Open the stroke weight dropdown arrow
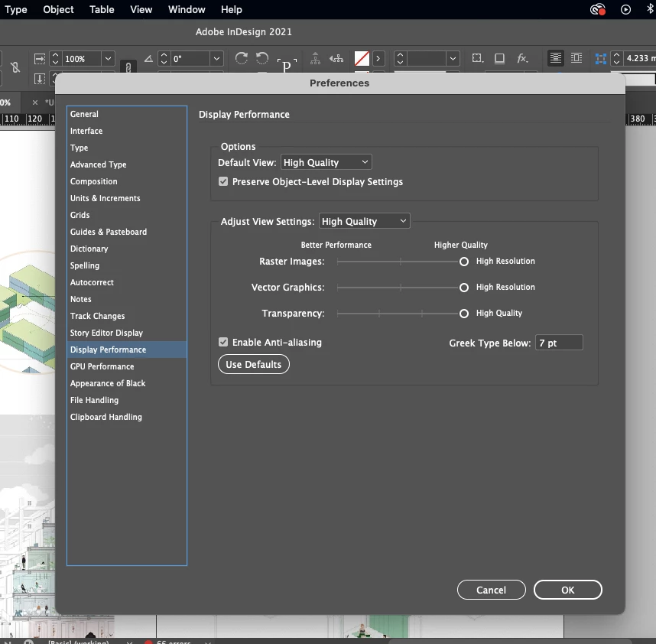The width and height of the screenshot is (656, 644). 453,59
